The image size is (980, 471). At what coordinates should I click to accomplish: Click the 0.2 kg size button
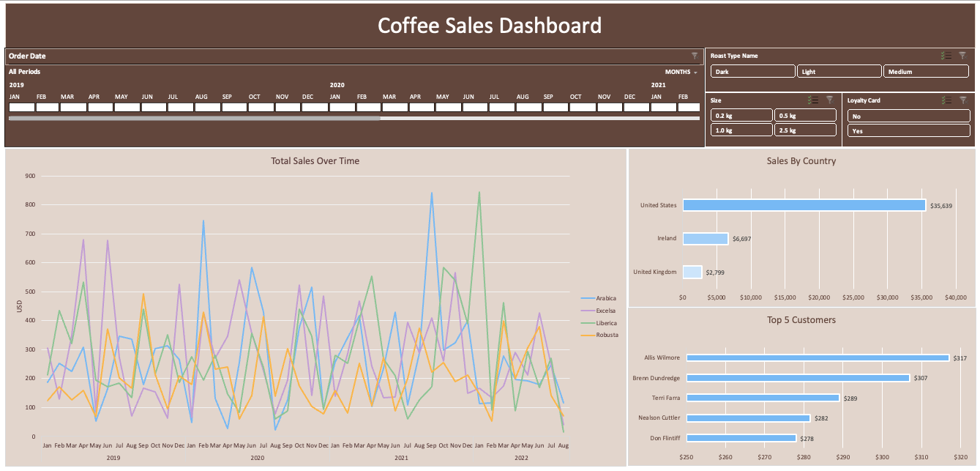[741, 115]
